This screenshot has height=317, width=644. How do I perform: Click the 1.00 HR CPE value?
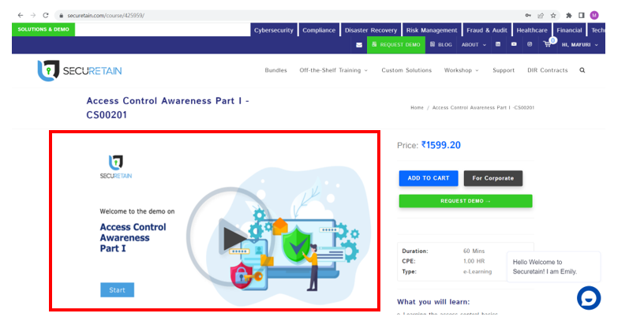(x=474, y=261)
